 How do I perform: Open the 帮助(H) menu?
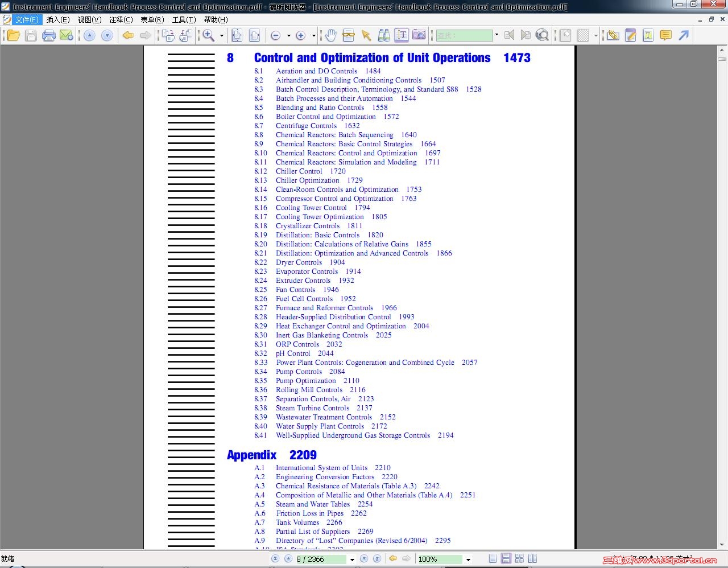click(216, 19)
